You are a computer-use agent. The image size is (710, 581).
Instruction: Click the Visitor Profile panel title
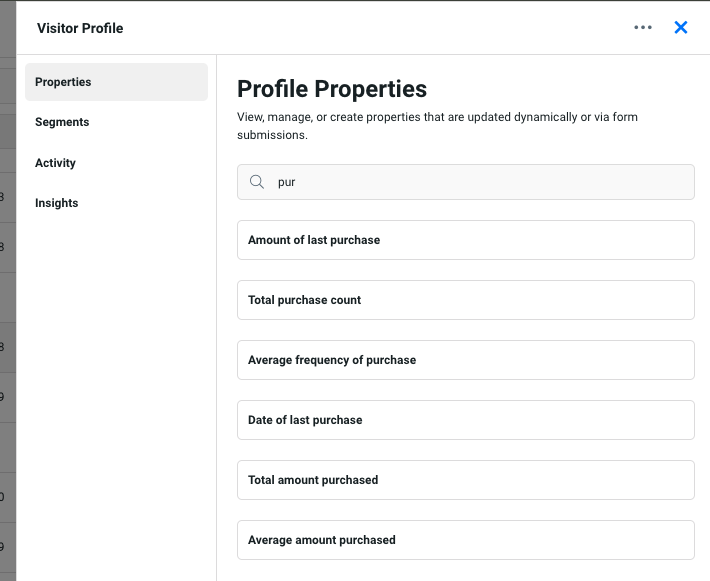pyautogui.click(x=80, y=28)
